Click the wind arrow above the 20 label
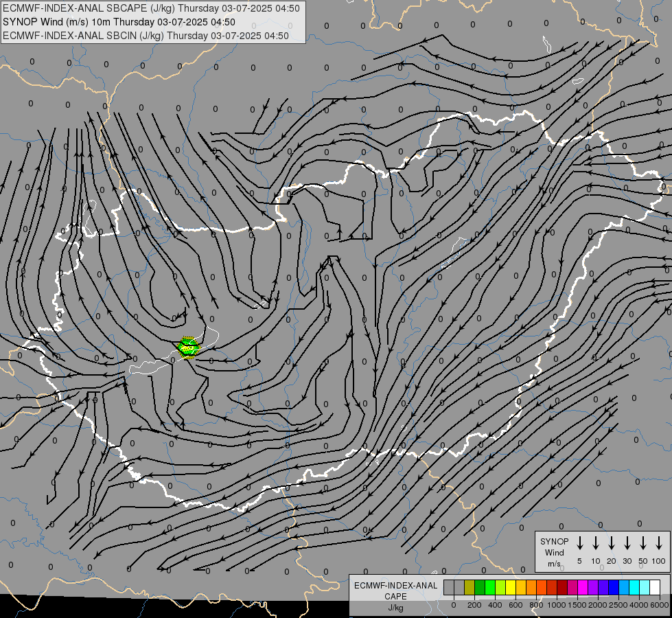 [x=612, y=543]
